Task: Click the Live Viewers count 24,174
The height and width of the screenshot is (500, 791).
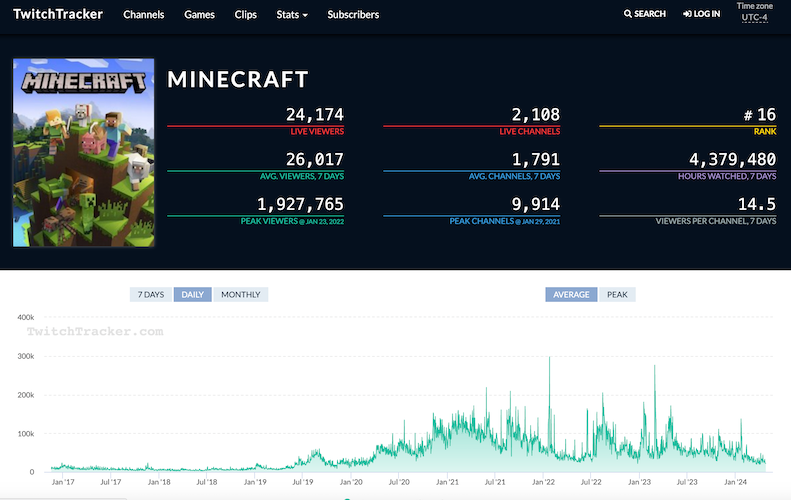Action: click(314, 115)
